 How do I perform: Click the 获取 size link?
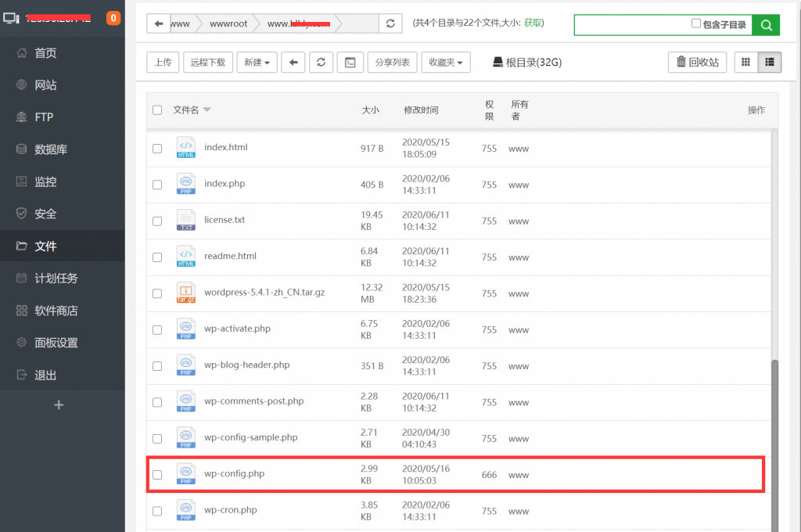[x=532, y=23]
